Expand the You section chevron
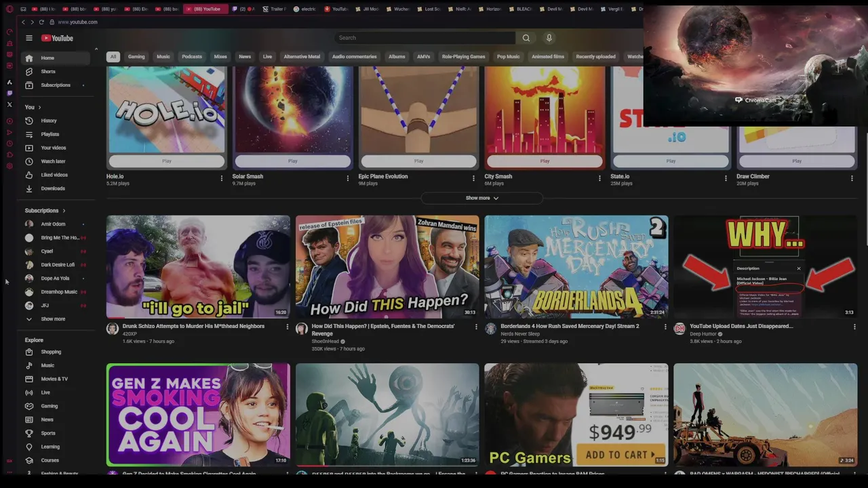The image size is (868, 488). pos(39,107)
